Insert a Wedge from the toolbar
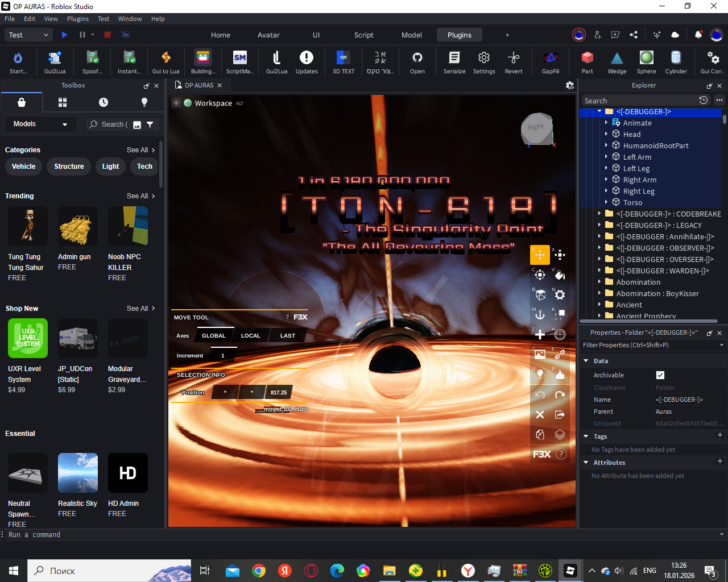The height and width of the screenshot is (582, 728). [x=617, y=62]
